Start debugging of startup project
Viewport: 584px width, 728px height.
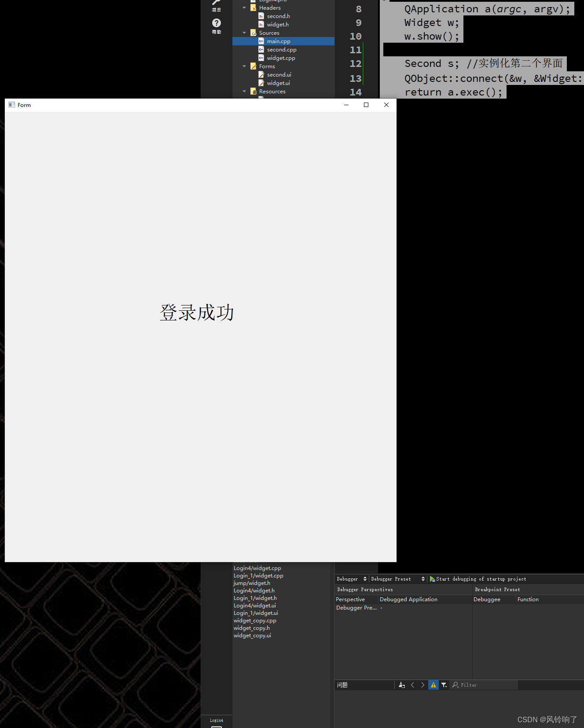pos(478,579)
